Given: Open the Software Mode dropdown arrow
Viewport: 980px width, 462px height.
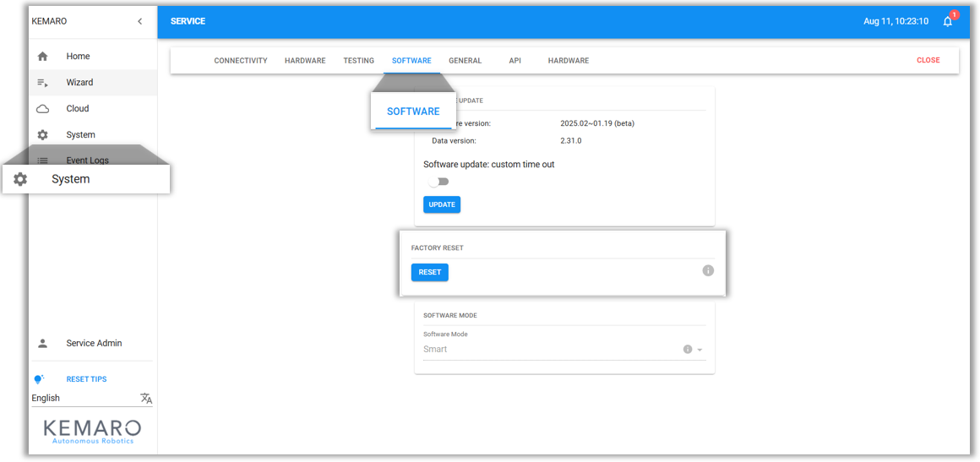Looking at the screenshot, I should tap(700, 351).
